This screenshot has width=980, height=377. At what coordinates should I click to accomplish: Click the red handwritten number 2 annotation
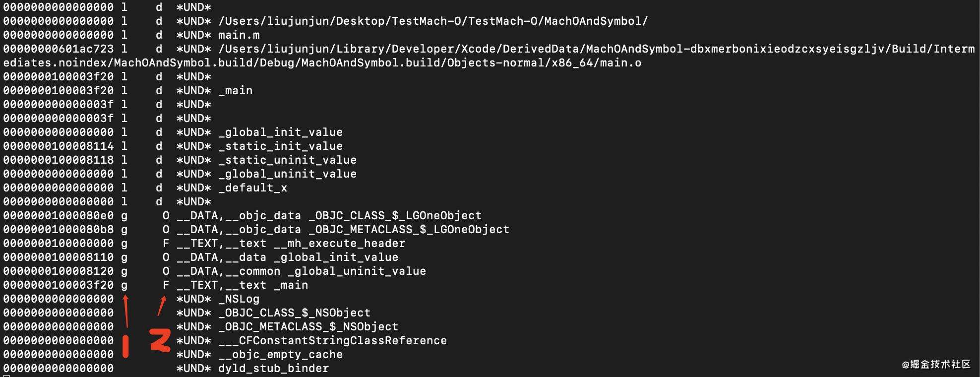tap(160, 341)
